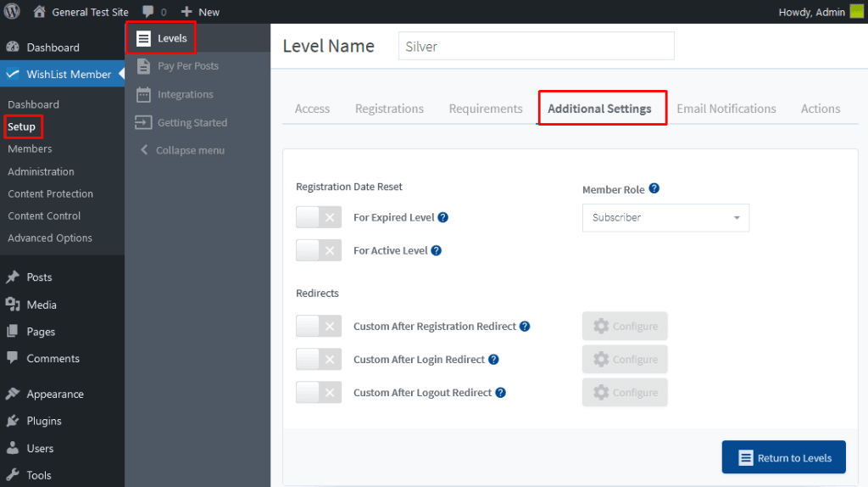Open the Member Role Subscriber dropdown
The image size is (868, 487).
[665, 218]
